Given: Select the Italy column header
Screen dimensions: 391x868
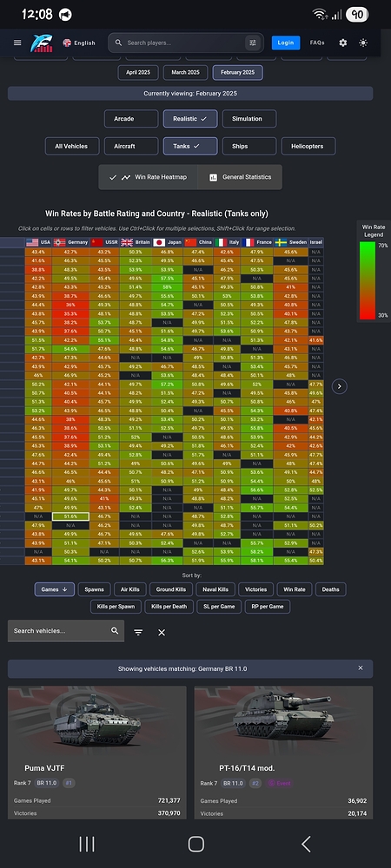Looking at the screenshot, I should coord(227,242).
